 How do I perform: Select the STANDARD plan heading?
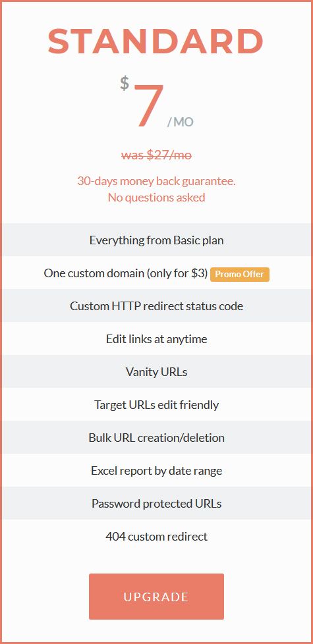coord(156,41)
